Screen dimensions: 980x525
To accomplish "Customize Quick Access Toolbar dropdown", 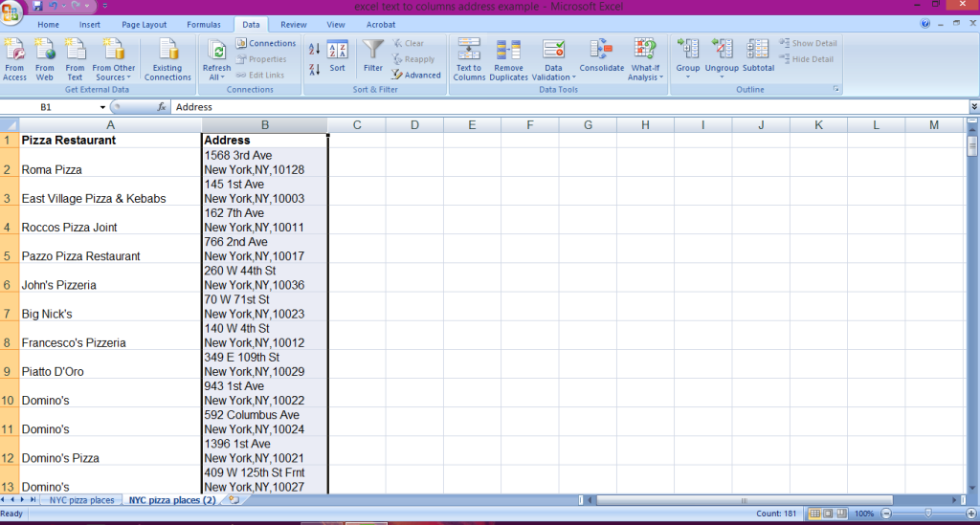I will [104, 6].
